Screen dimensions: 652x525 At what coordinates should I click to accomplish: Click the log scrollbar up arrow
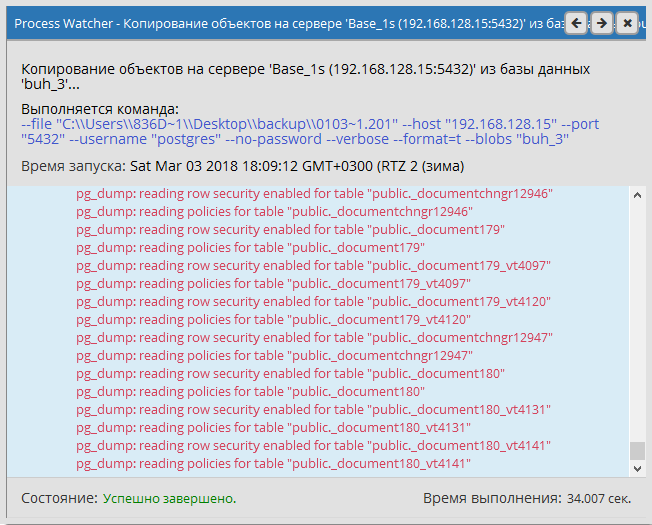[637, 193]
